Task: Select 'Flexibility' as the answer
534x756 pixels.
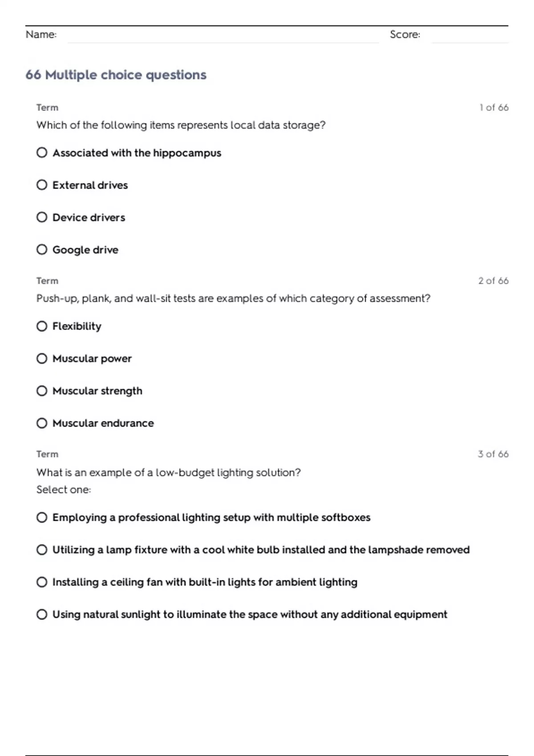Action: [x=42, y=326]
